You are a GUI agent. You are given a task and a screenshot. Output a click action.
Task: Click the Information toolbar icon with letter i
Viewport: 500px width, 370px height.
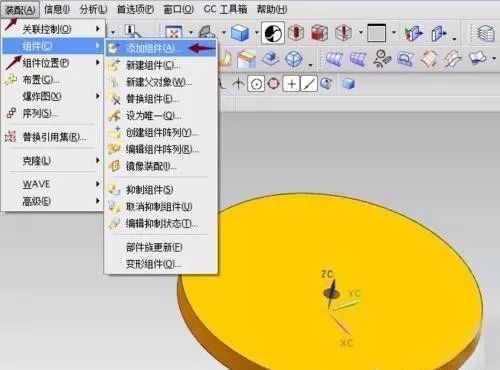tap(132, 31)
